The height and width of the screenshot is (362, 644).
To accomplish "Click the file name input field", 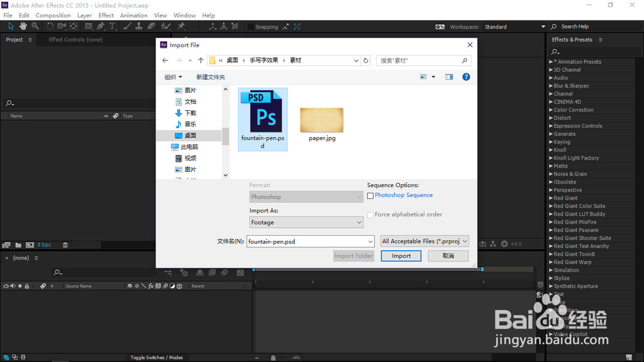I will [x=307, y=242].
